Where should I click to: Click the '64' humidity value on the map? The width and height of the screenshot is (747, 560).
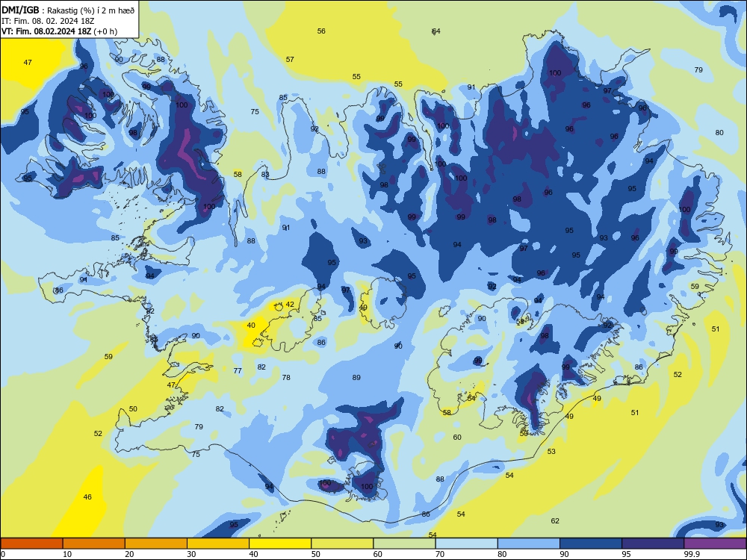436,31
